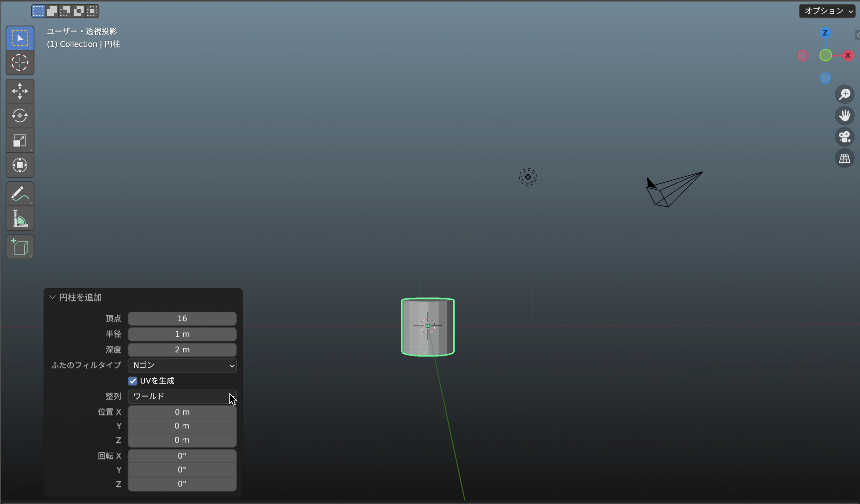Activate the Move tool
860x504 pixels.
pos(20,91)
